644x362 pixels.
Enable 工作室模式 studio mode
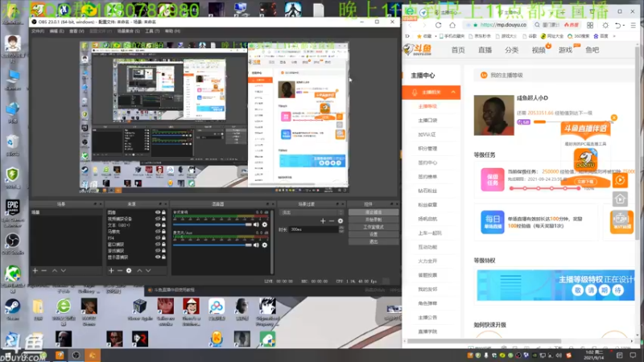[x=374, y=227]
